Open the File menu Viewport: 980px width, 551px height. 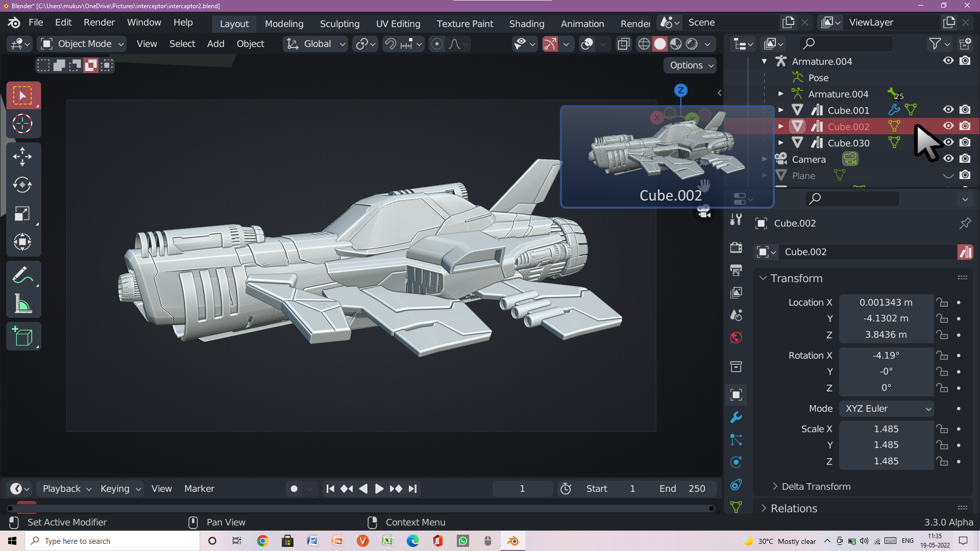pos(36,22)
